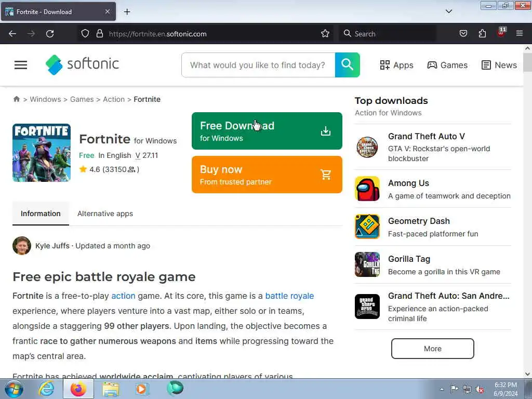Go to the Windows breadcrumb
Image resolution: width=532 pixels, height=399 pixels.
click(46, 99)
